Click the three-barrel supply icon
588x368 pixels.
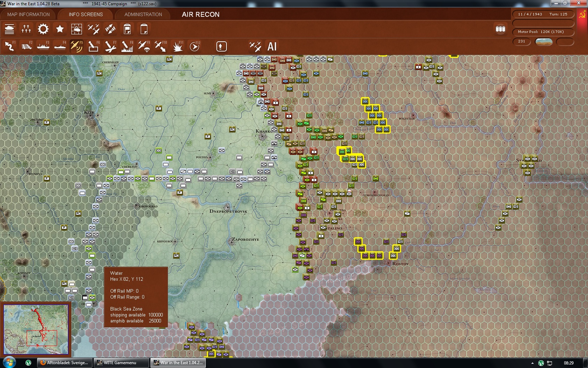[x=500, y=29]
